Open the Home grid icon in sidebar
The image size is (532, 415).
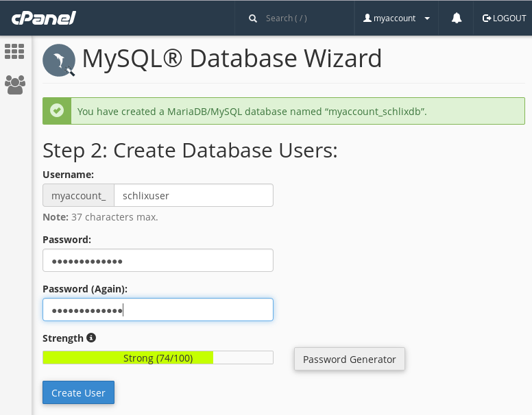click(14, 51)
